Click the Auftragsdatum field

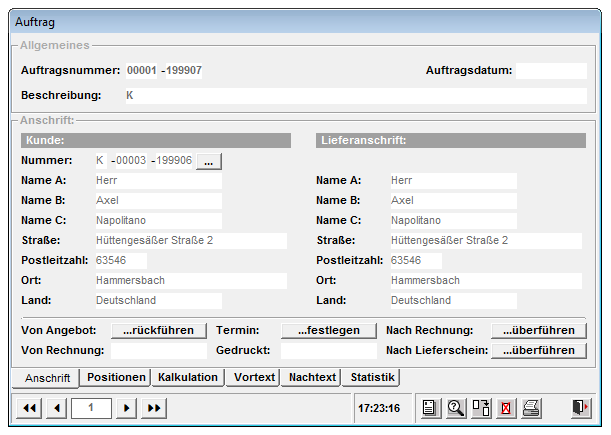click(551, 71)
